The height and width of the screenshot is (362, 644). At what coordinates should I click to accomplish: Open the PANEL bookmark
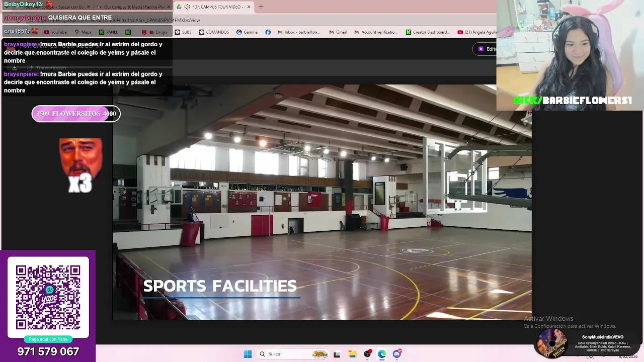pos(109,32)
